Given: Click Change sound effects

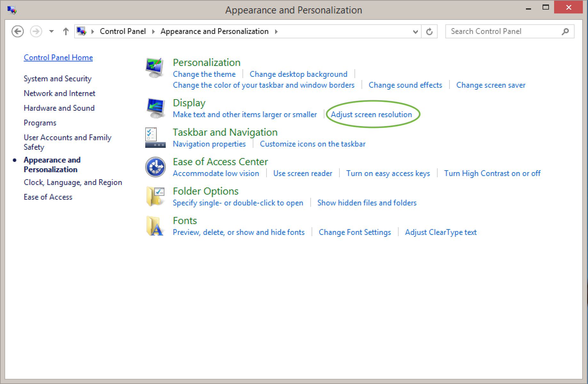Looking at the screenshot, I should (x=405, y=85).
